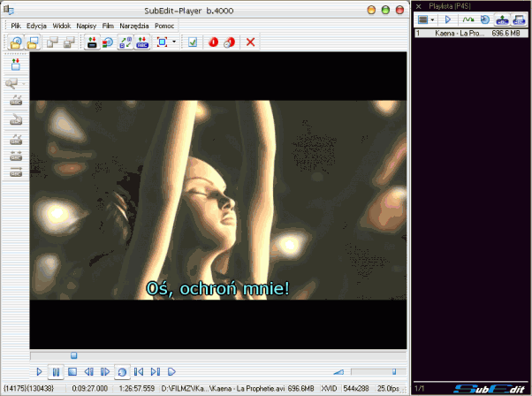Click the volume ramp icon
The image size is (532, 396).
click(x=338, y=372)
